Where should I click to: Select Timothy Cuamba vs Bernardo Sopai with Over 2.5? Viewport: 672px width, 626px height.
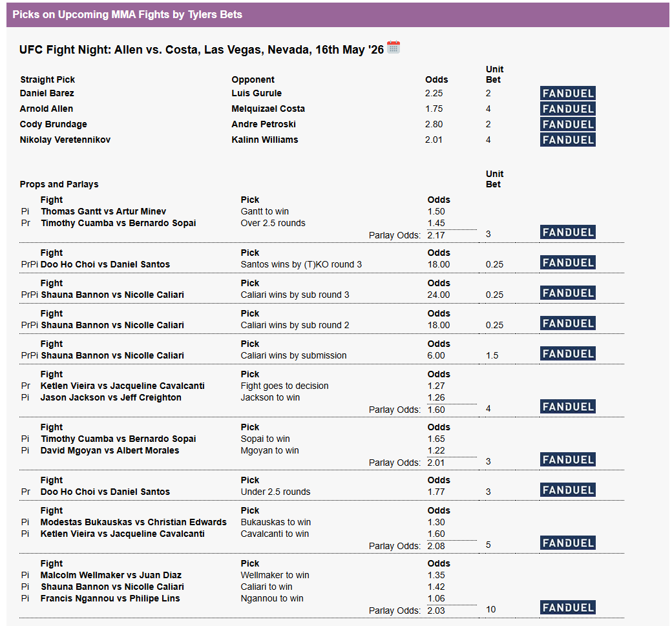point(118,223)
